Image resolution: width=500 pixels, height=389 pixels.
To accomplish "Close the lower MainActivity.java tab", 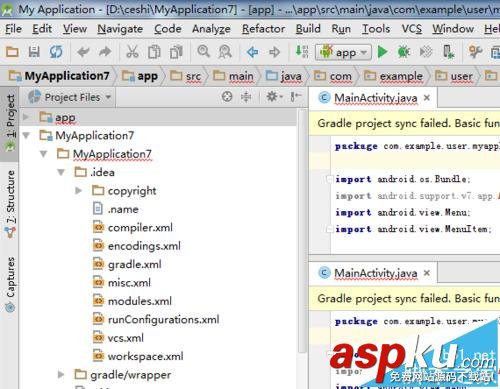I will [x=427, y=273].
